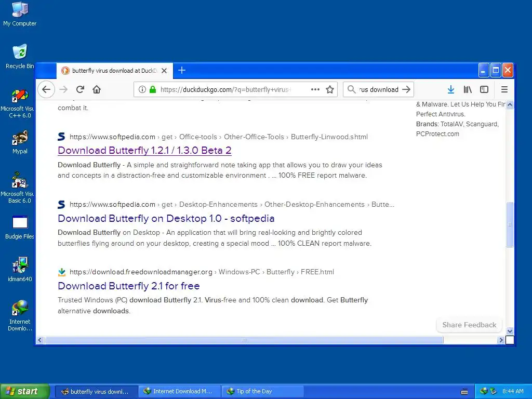The height and width of the screenshot is (399, 532).
Task: Open the downloads panel
Action: click(451, 89)
